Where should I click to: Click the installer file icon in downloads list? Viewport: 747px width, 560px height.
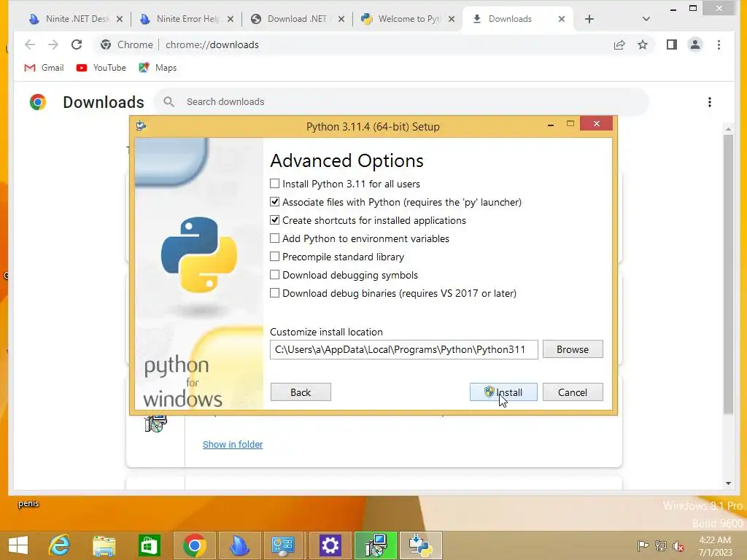156,423
